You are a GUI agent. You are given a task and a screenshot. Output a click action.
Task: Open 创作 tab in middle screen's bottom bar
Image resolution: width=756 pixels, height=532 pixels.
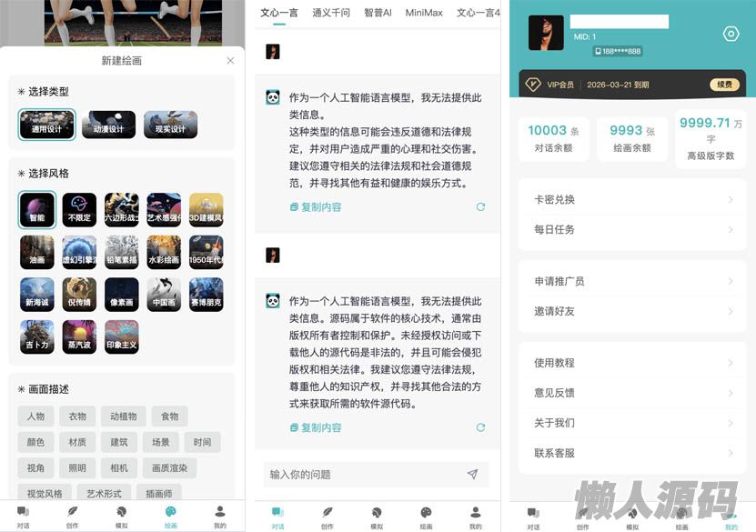click(328, 517)
